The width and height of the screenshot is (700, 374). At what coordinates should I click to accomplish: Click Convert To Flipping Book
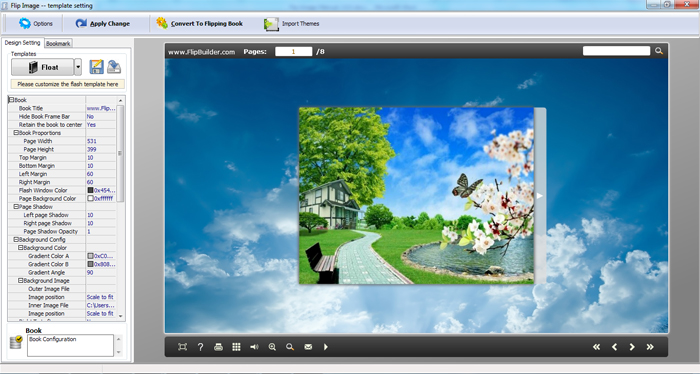(x=200, y=23)
